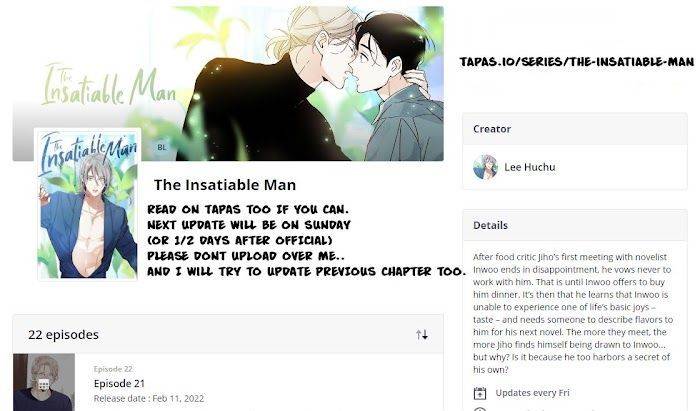Open the Episode 21 title link

pyautogui.click(x=119, y=383)
